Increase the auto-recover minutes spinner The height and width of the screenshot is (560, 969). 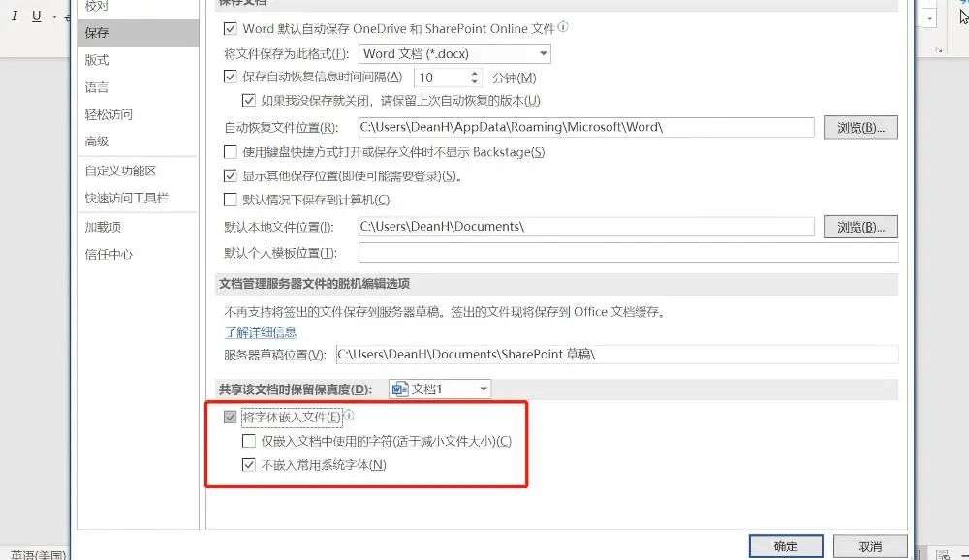click(474, 73)
